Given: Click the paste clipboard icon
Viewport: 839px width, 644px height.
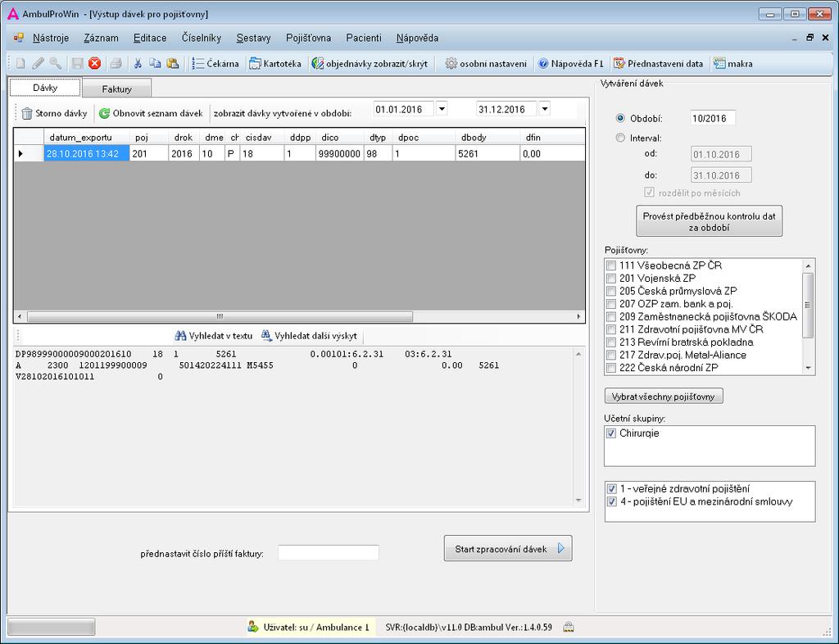Looking at the screenshot, I should (x=172, y=64).
